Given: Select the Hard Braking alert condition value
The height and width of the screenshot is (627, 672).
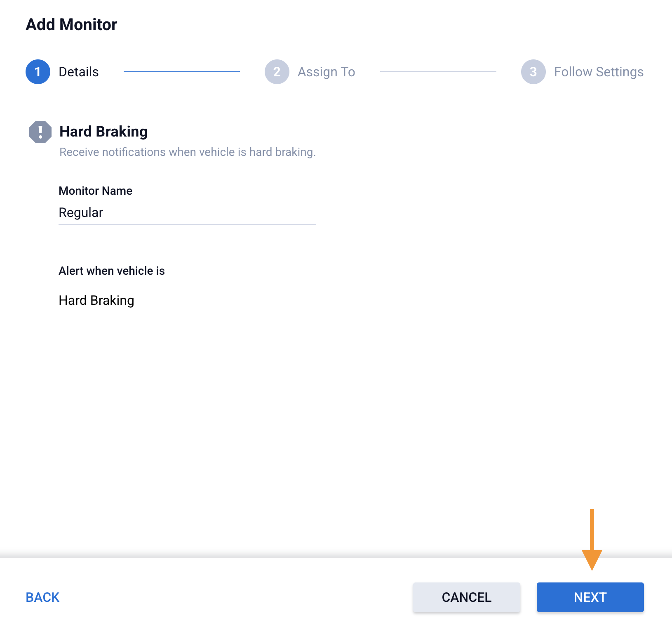Looking at the screenshot, I should coord(96,300).
